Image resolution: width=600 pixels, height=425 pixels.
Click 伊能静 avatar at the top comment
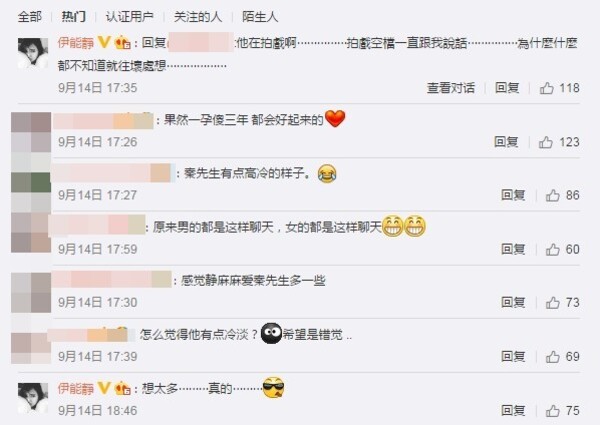[33, 54]
